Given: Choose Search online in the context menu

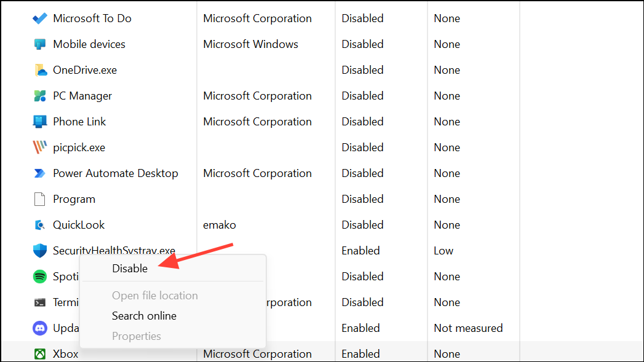Looking at the screenshot, I should click(x=144, y=316).
